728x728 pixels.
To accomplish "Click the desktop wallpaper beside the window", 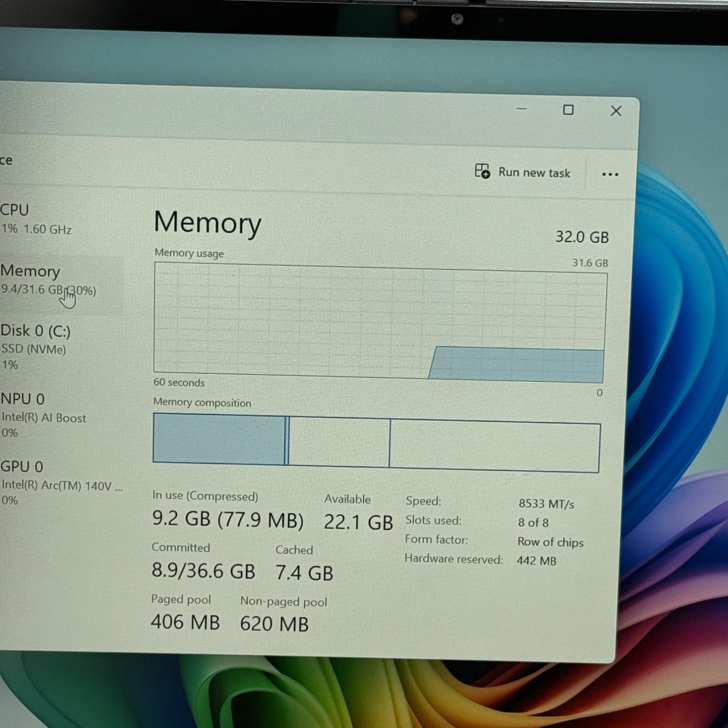I will point(679,340).
